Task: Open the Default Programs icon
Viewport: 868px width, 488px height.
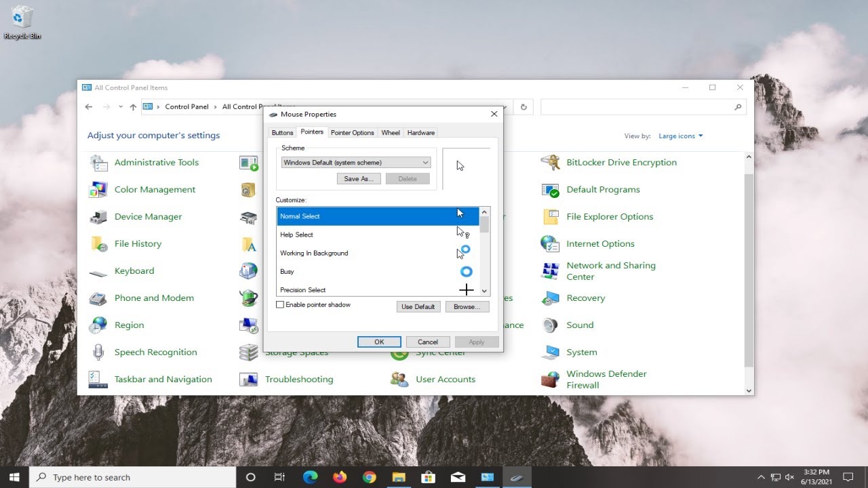Action: click(x=550, y=190)
